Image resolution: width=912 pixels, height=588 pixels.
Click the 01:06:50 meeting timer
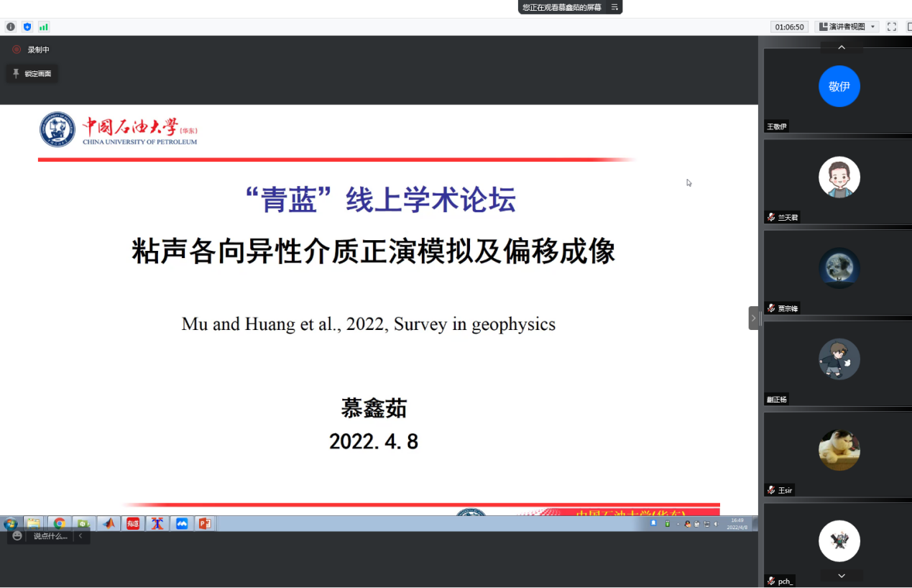tap(788, 27)
